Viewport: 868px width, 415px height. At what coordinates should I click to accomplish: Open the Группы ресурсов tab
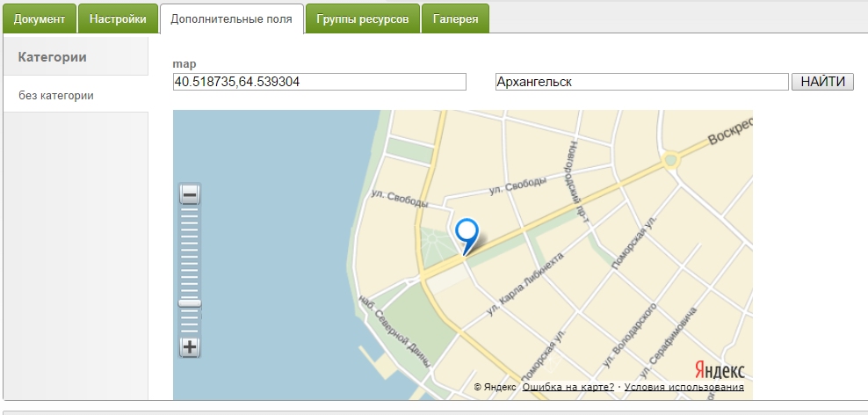(x=362, y=18)
